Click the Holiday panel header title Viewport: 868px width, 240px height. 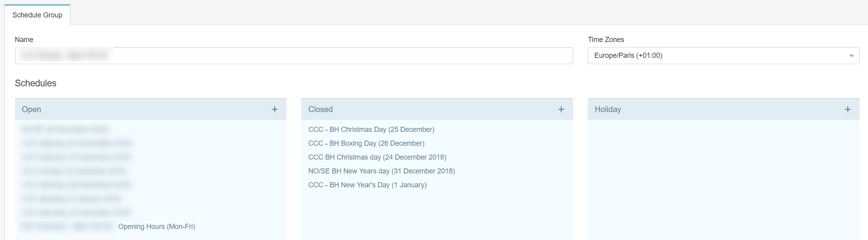[x=608, y=109]
